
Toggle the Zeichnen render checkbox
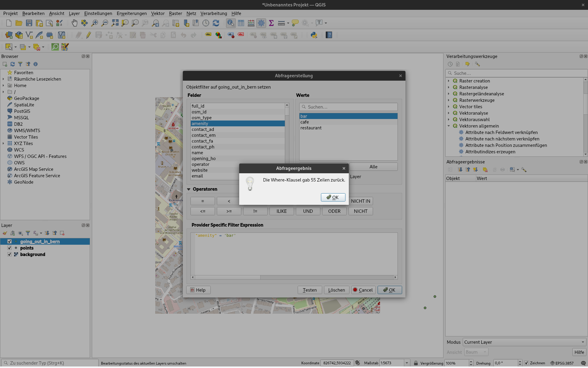click(x=526, y=363)
